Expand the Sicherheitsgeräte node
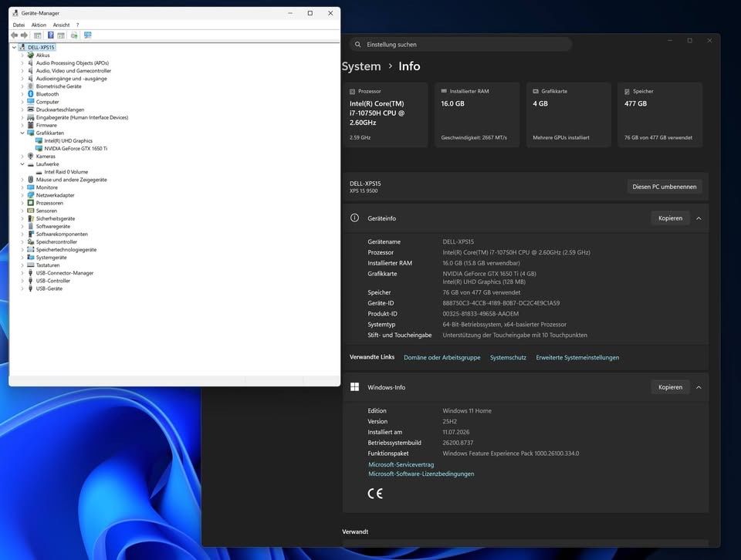Image resolution: width=741 pixels, height=560 pixels. [x=22, y=218]
